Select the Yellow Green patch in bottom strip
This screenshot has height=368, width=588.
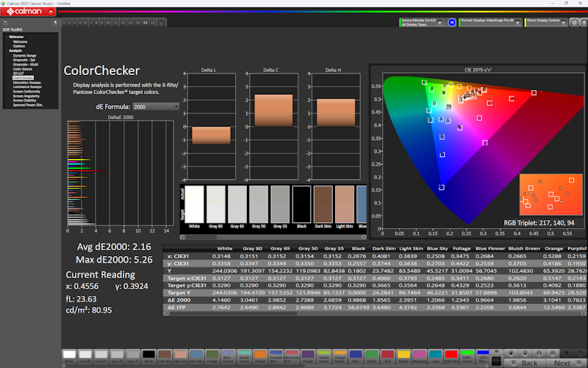(323, 357)
